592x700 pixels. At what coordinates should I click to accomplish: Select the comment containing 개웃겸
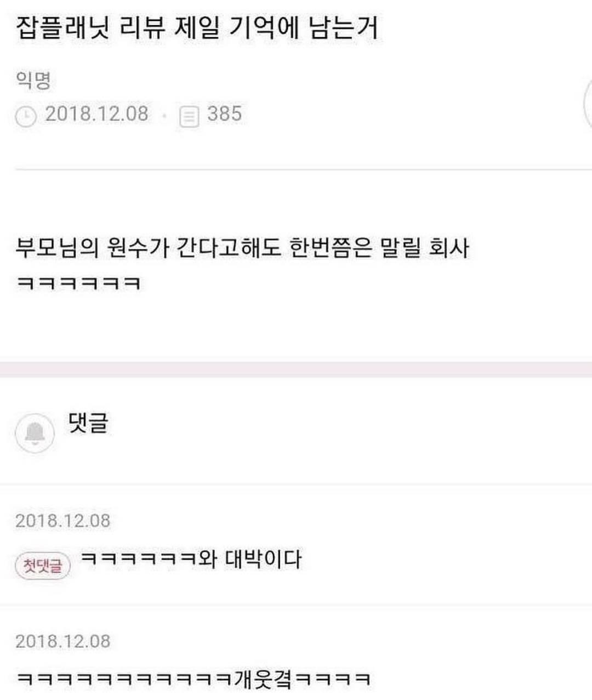click(x=193, y=680)
